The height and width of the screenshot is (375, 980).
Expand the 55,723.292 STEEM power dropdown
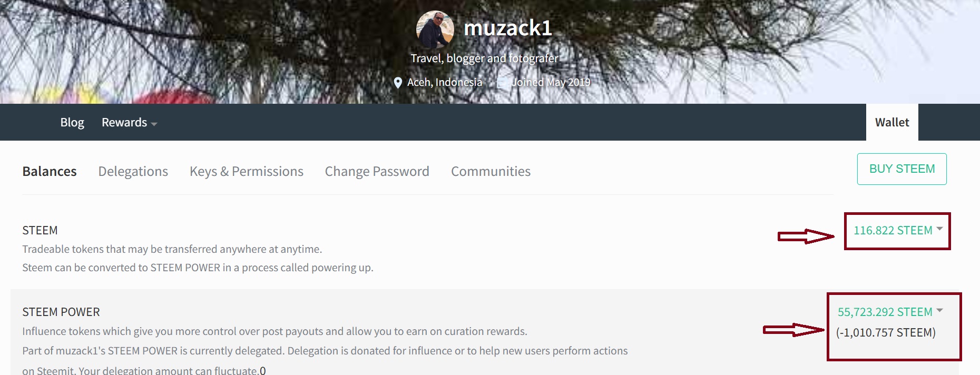pyautogui.click(x=890, y=312)
